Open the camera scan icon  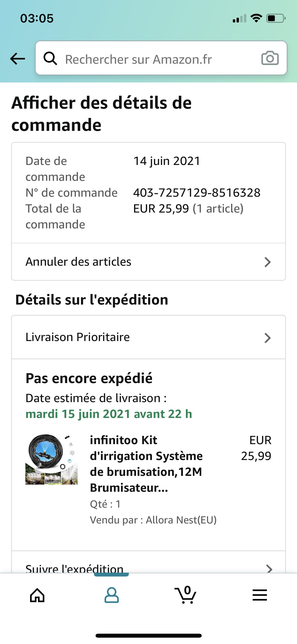tap(270, 58)
